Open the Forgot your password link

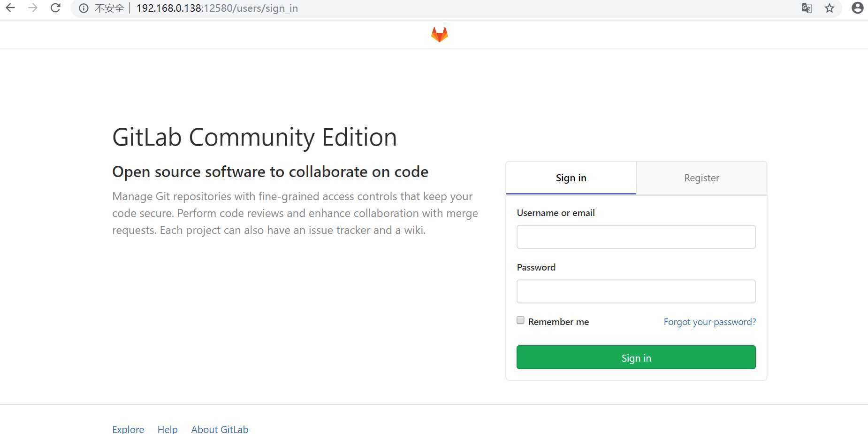click(x=710, y=322)
